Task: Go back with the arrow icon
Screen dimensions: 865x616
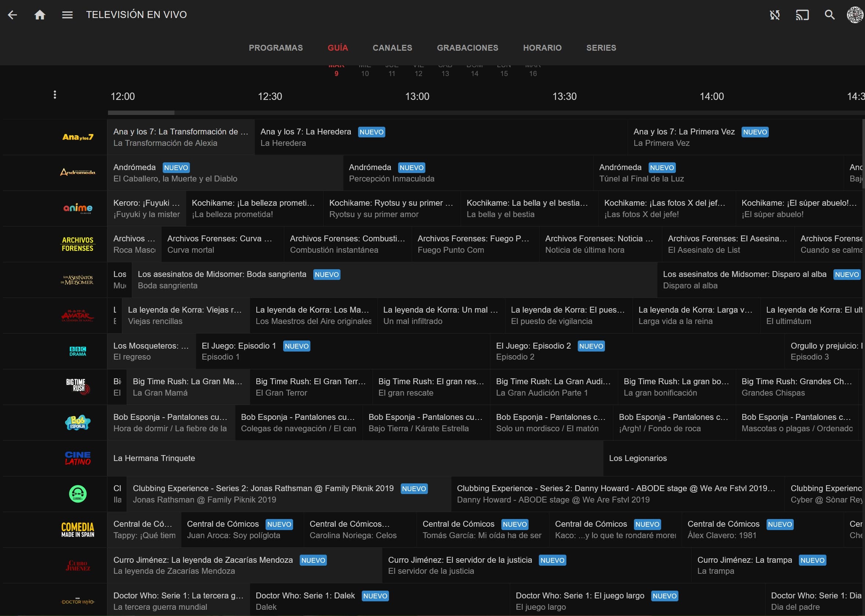Action: point(12,15)
